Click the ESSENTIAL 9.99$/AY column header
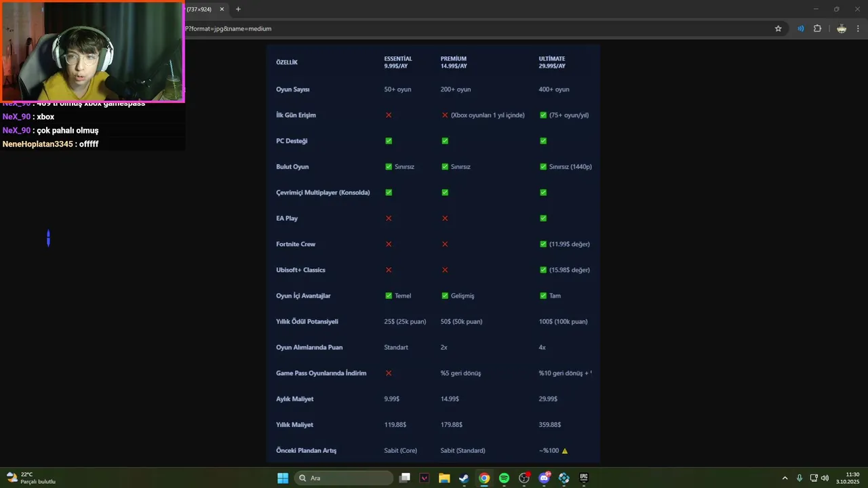 [x=398, y=62]
